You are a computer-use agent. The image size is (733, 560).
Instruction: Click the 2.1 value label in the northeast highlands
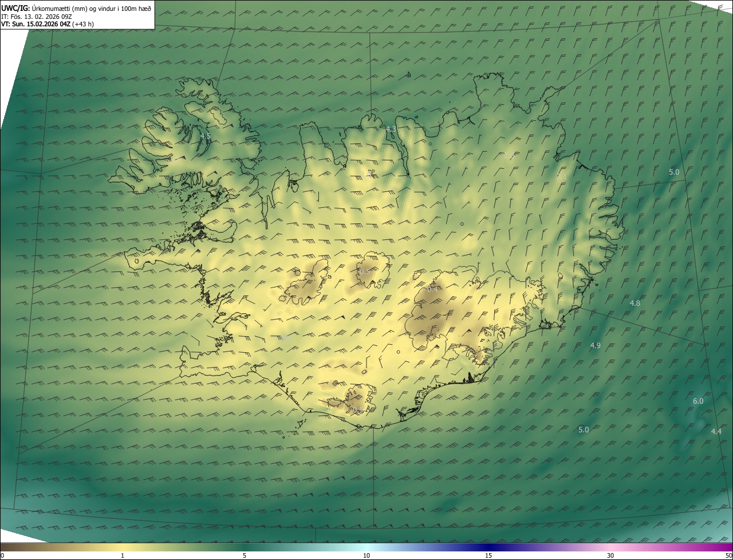coord(561,178)
